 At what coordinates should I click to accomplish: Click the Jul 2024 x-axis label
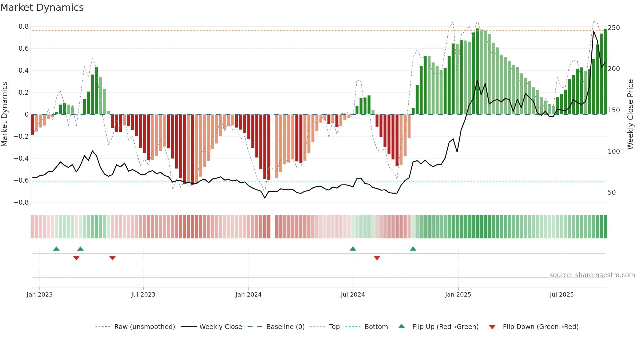(x=353, y=294)
